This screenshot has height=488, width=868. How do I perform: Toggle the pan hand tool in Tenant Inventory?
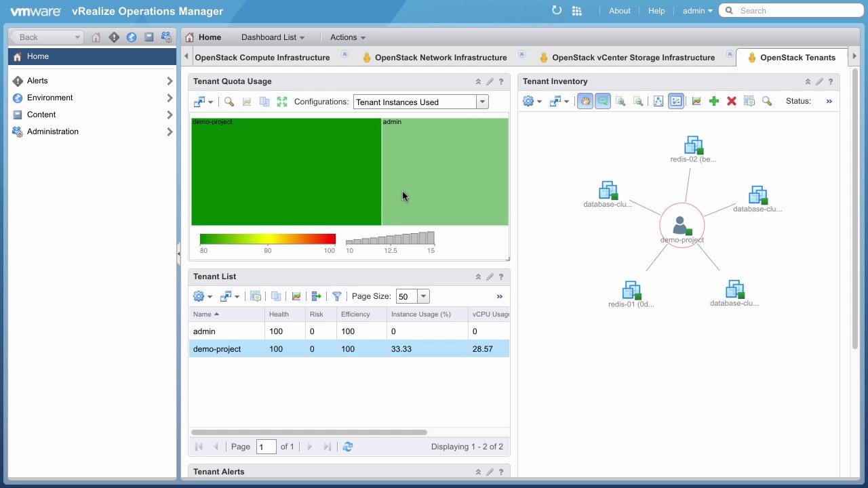click(585, 101)
